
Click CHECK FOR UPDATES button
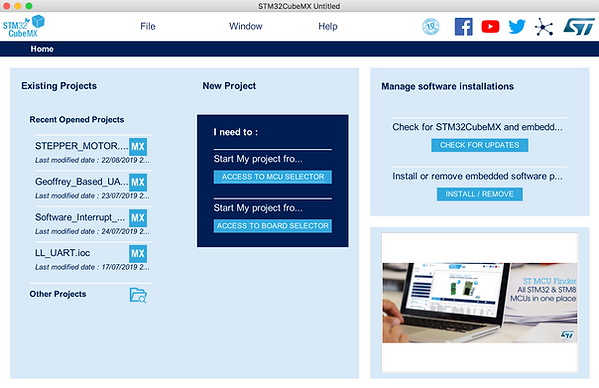[479, 145]
